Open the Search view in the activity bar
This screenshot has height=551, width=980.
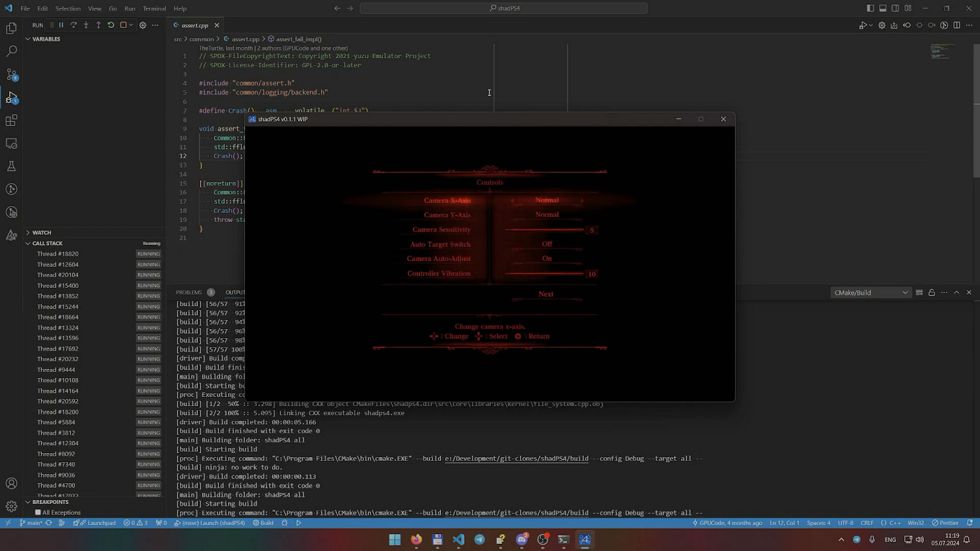coord(11,51)
